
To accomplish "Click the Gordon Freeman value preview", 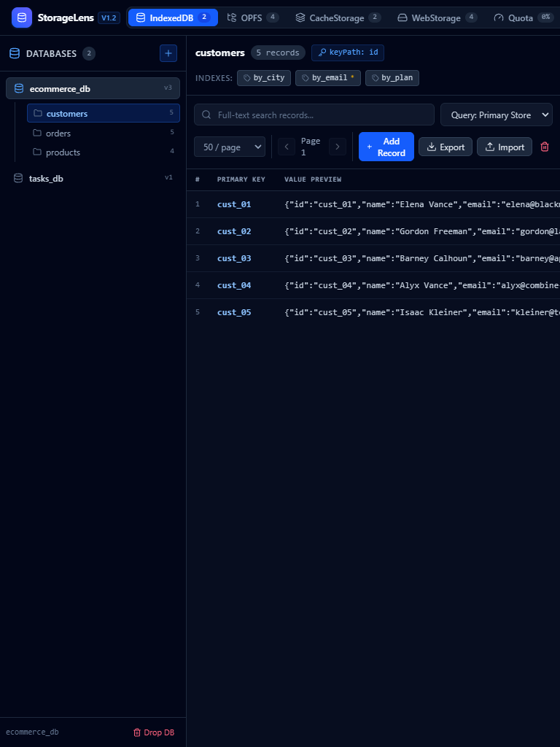I will coord(422,231).
